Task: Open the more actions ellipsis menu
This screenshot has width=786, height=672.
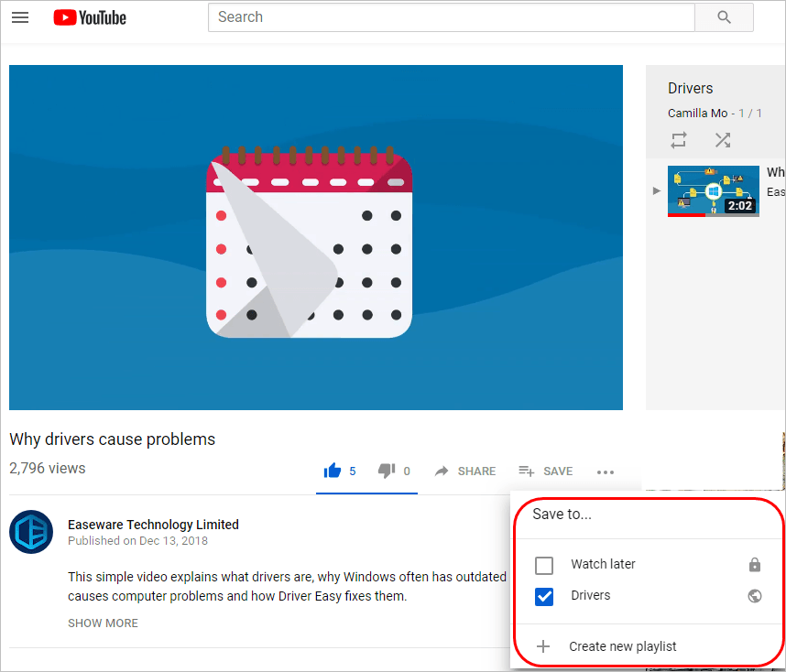Action: point(605,471)
